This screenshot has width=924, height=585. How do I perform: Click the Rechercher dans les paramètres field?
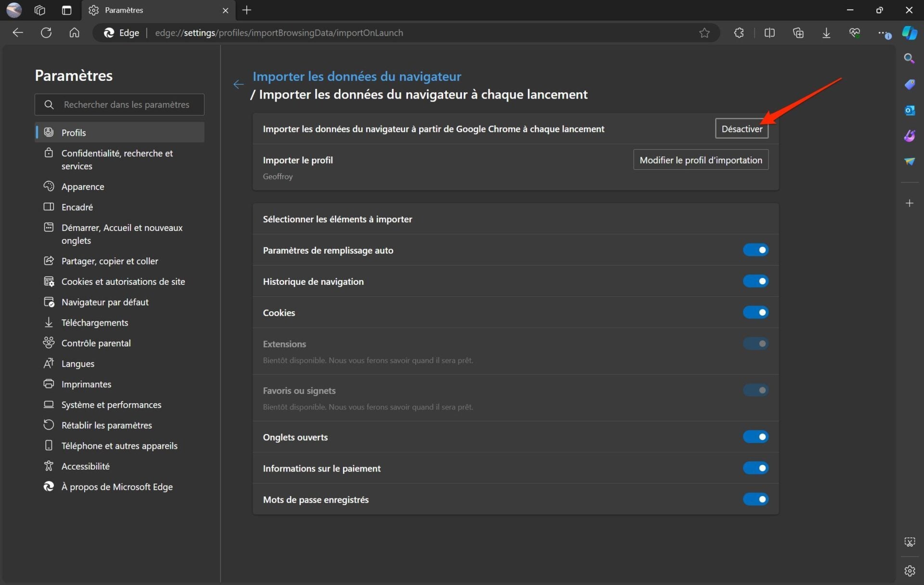(126, 104)
